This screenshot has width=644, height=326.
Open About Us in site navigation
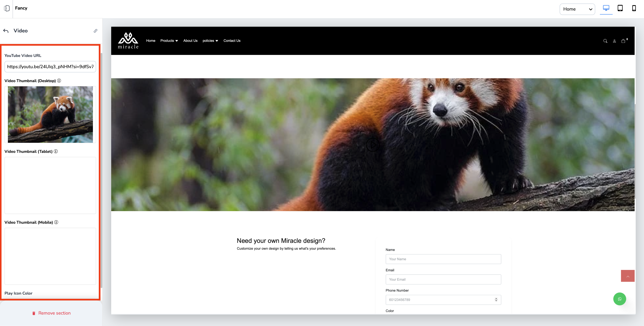click(190, 41)
